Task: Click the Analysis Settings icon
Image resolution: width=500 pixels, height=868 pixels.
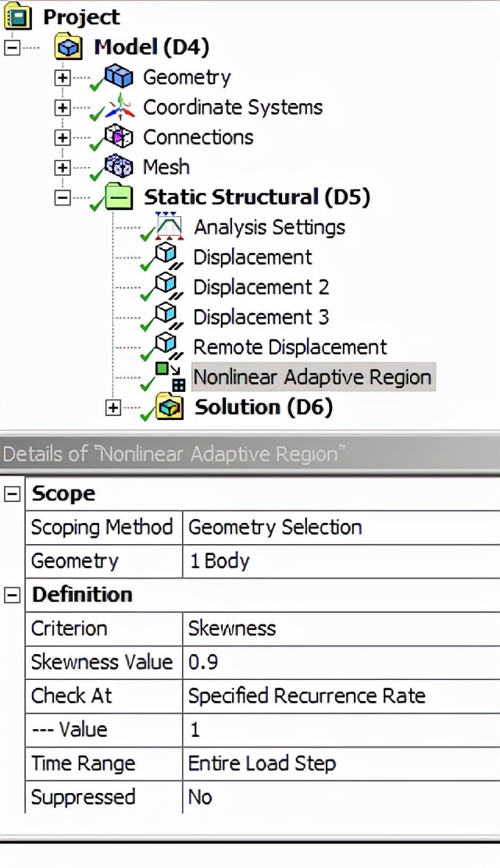Action: [x=169, y=227]
